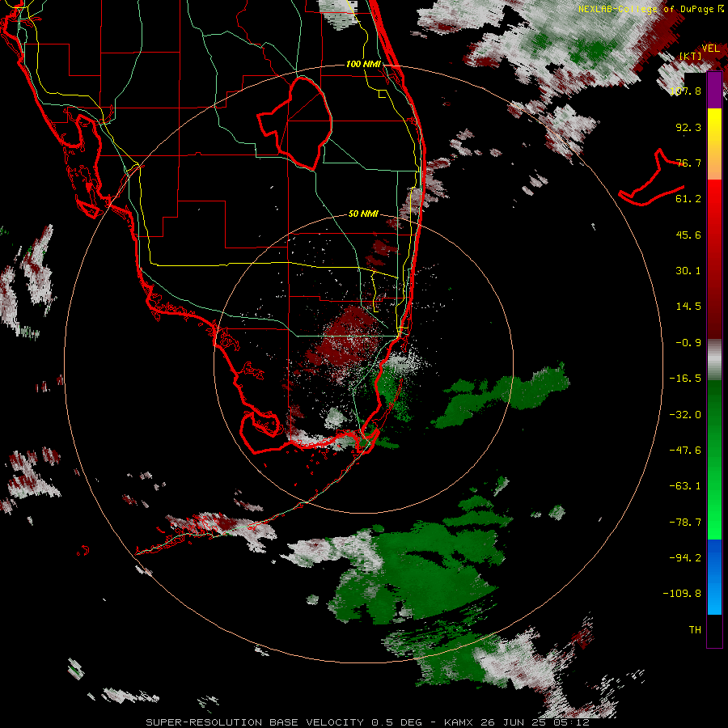Viewport: 728px width, 728px height.
Task: Click the -63.1 scale value
Action: [685, 486]
